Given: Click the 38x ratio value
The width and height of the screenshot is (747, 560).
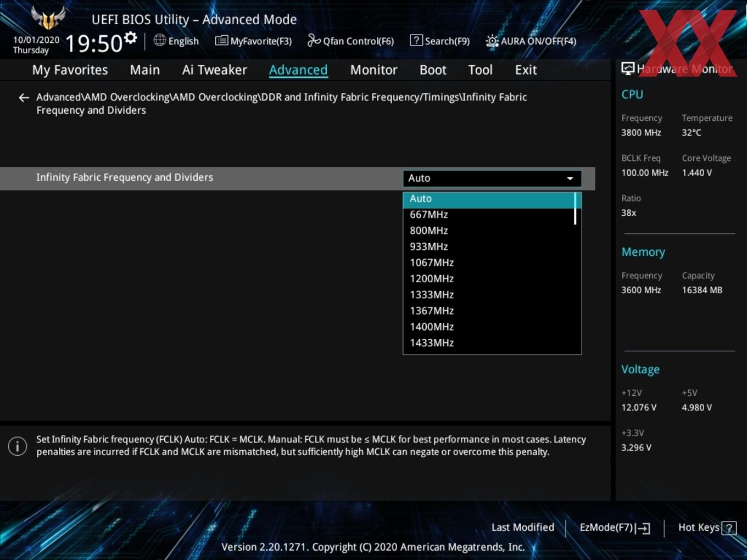Looking at the screenshot, I should (629, 212).
